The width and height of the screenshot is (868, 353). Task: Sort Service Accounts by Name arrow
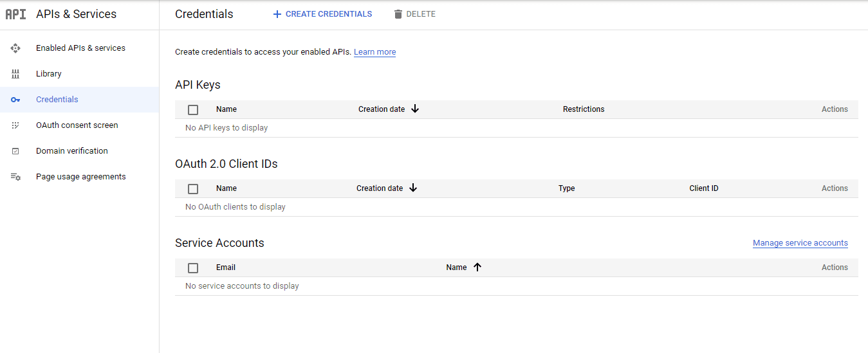point(477,267)
